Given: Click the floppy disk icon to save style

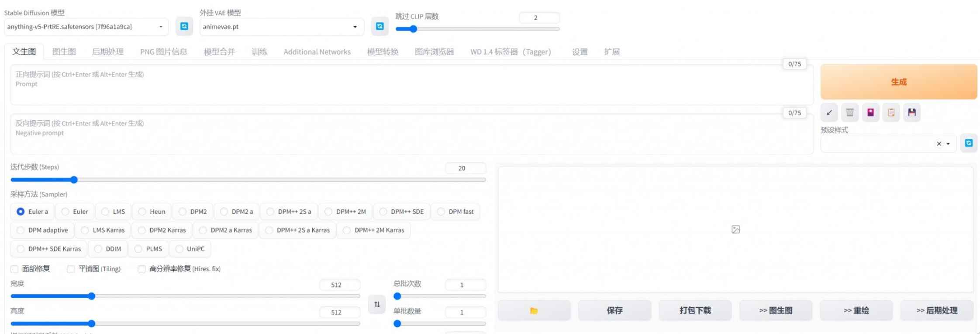Looking at the screenshot, I should pyautogui.click(x=912, y=113).
